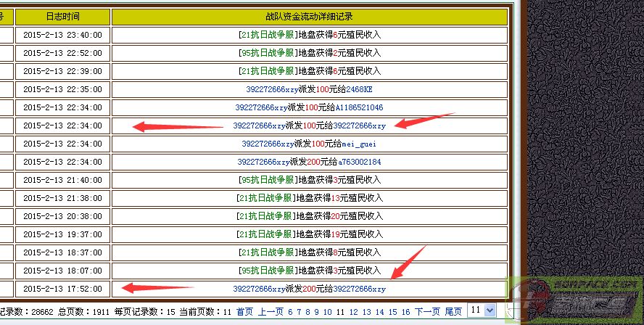Click recipient a763002184 user link
The image size is (644, 325).
point(355,162)
